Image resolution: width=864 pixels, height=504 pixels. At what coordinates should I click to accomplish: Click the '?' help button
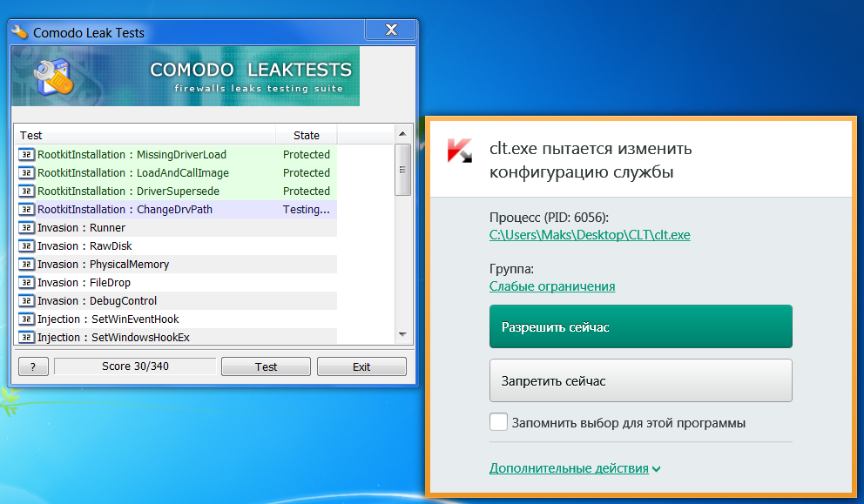pos(33,366)
